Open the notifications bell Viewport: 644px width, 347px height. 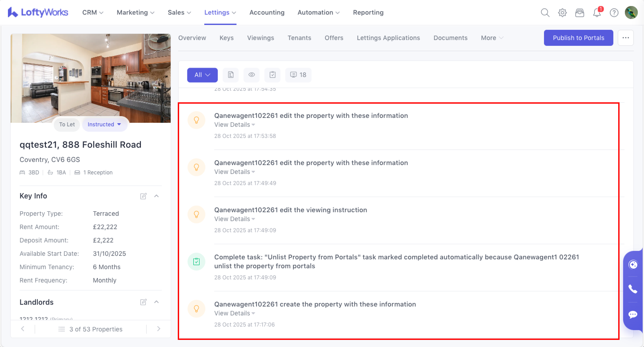coord(597,12)
